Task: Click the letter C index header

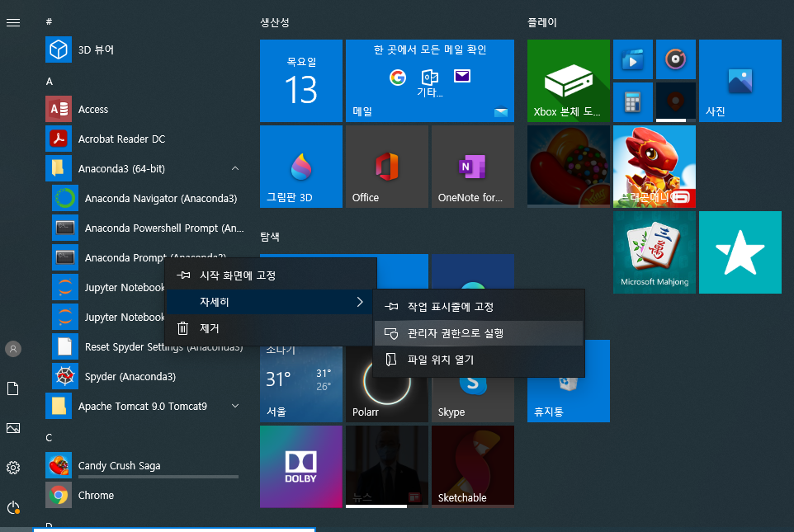Action: (x=50, y=437)
